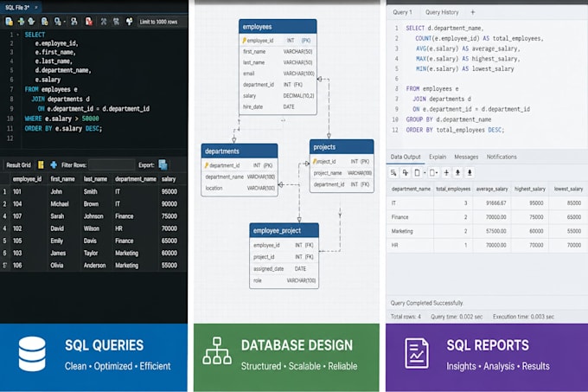Close the SQL File 3 tab
This screenshot has height=392, width=588.
tap(36, 8)
